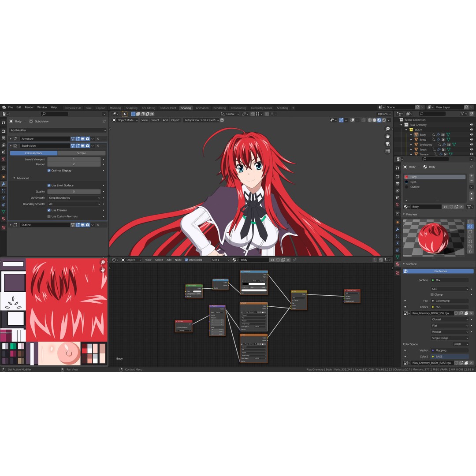476x476 pixels.
Task: Click viewport Options button
Action: [384, 114]
